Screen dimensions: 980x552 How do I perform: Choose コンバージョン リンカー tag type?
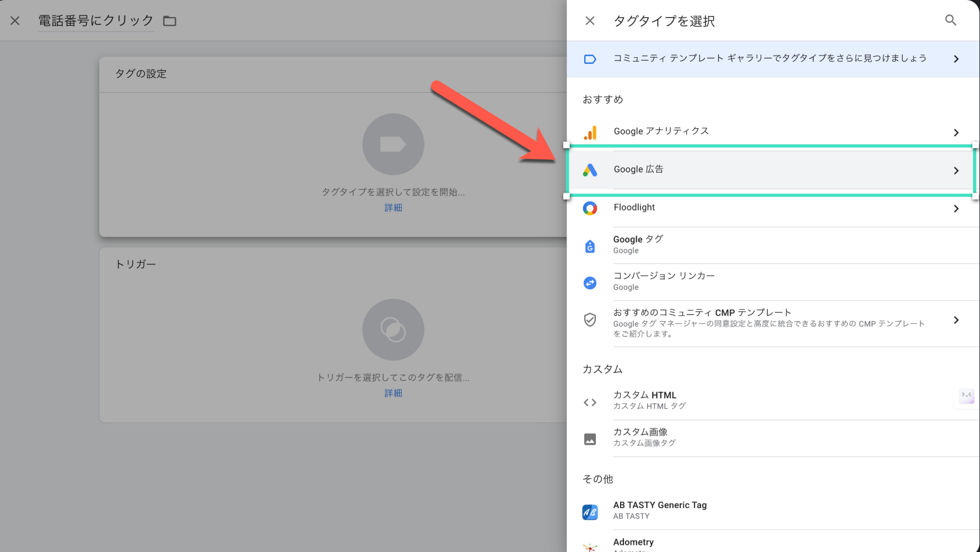click(x=773, y=282)
